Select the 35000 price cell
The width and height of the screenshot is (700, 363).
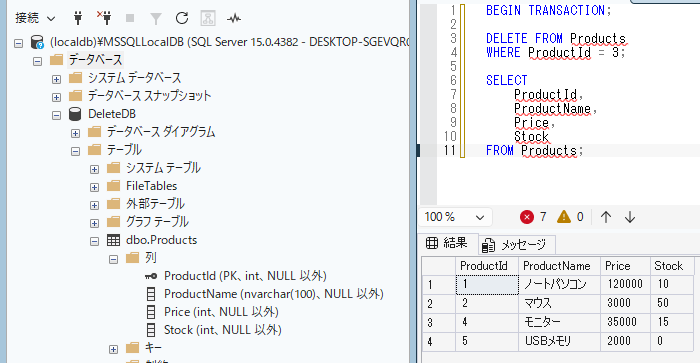point(625,322)
